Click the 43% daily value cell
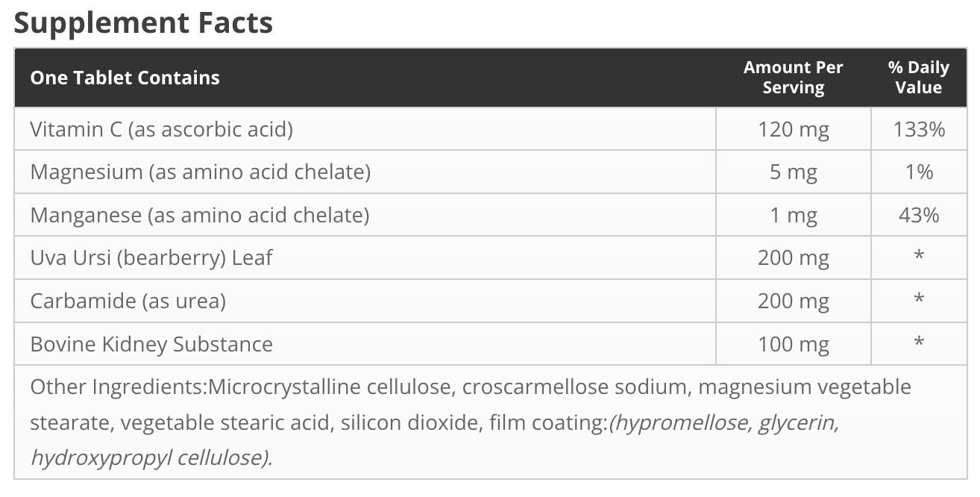Screen dimensions: 980x497 tap(919, 216)
